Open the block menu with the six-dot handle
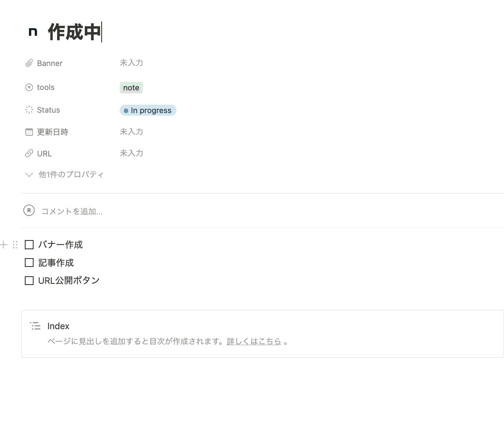504x433 pixels. click(16, 244)
